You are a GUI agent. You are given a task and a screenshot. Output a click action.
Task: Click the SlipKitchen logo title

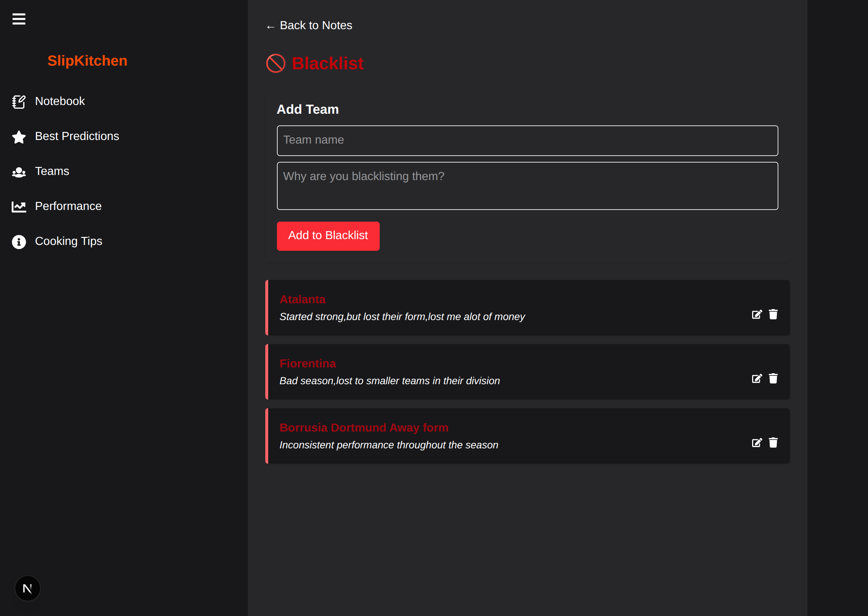tap(87, 61)
